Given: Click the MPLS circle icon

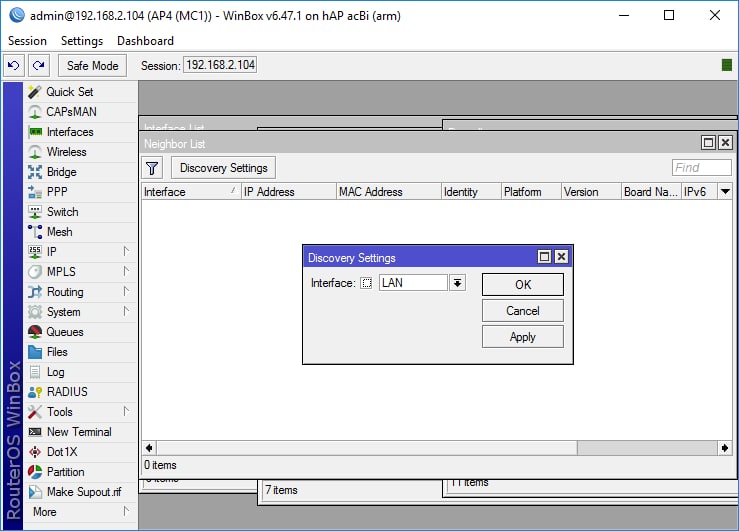Looking at the screenshot, I should (34, 272).
